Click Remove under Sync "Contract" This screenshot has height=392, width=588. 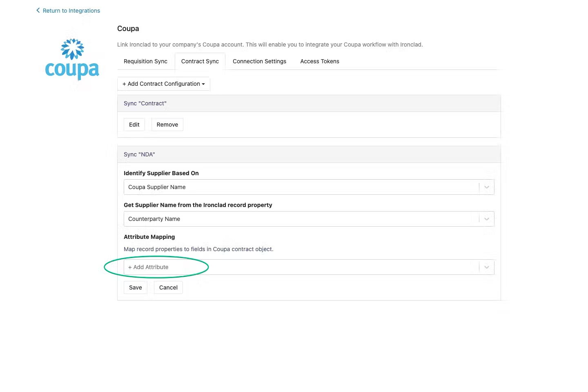pyautogui.click(x=167, y=125)
